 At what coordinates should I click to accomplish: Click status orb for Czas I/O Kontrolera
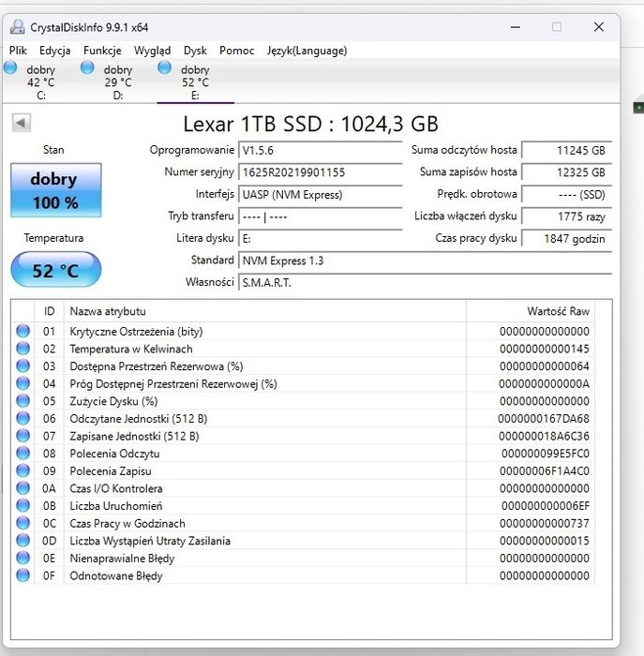[x=23, y=488]
